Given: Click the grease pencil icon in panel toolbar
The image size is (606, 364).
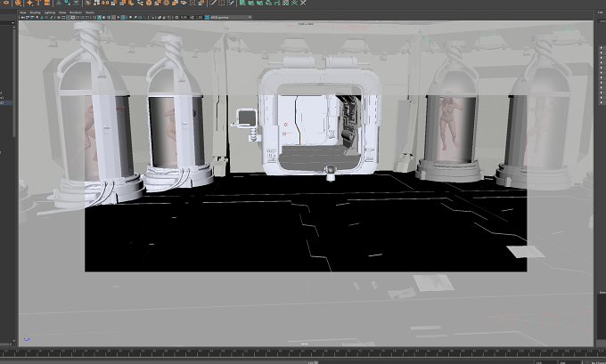Looking at the screenshot, I should [52, 18].
